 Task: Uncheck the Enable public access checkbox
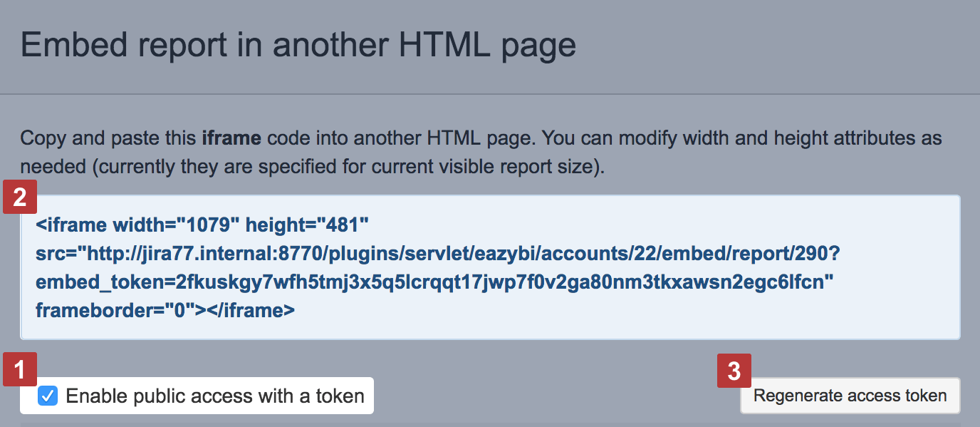click(48, 396)
